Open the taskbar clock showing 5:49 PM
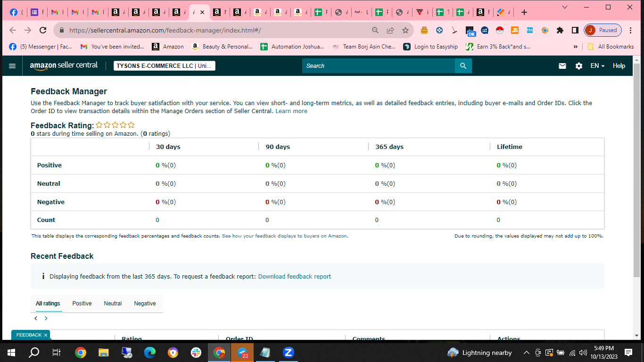The image size is (644, 362). [x=603, y=353]
